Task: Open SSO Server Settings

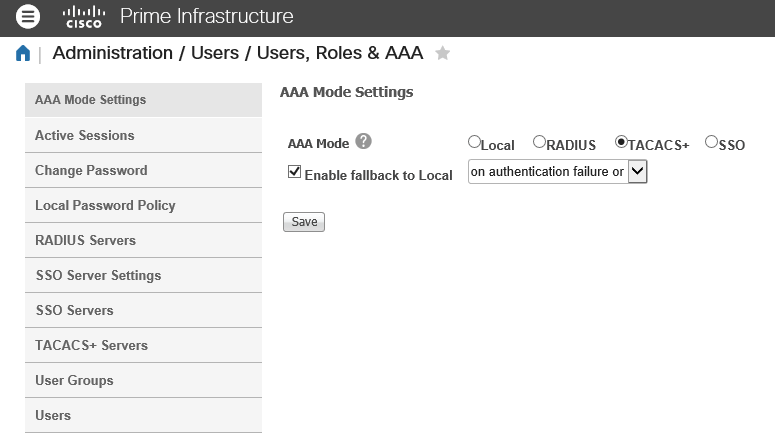Action: tap(98, 275)
